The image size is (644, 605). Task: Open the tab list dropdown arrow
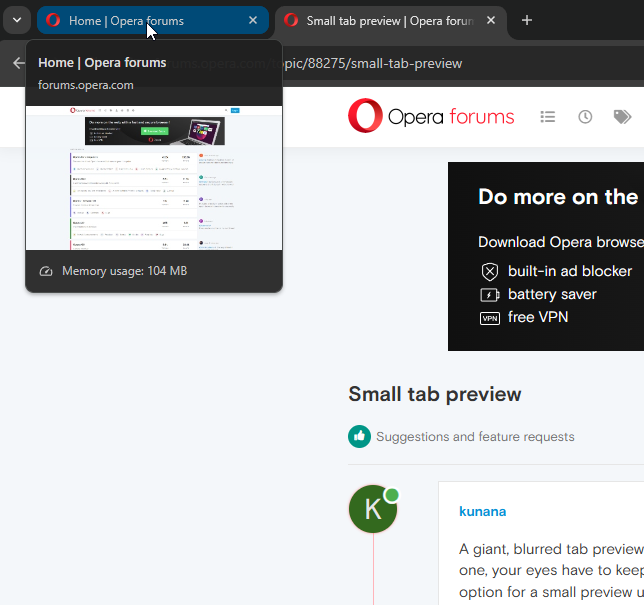[x=17, y=20]
